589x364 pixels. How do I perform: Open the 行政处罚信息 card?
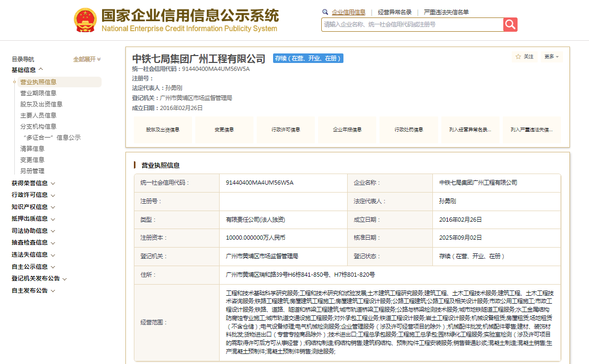409,130
